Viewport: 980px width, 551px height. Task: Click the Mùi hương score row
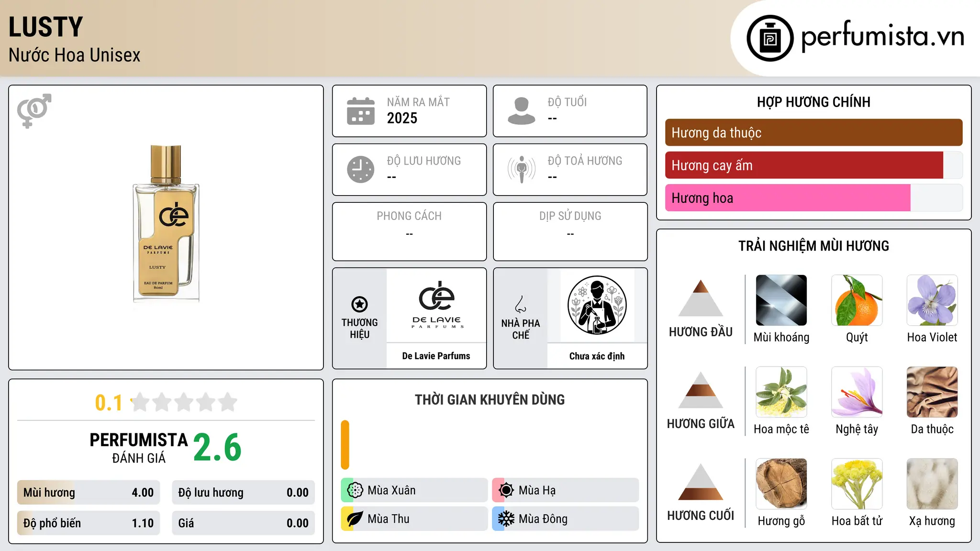[x=89, y=493]
